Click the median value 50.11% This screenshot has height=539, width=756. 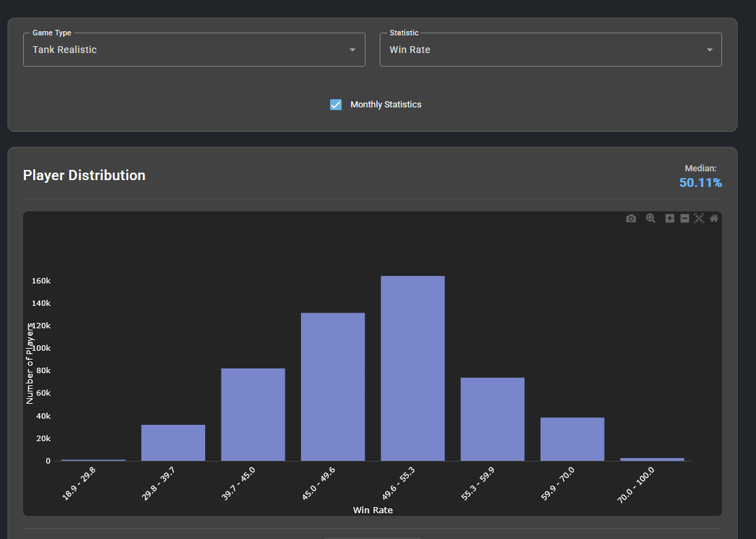pyautogui.click(x=700, y=182)
